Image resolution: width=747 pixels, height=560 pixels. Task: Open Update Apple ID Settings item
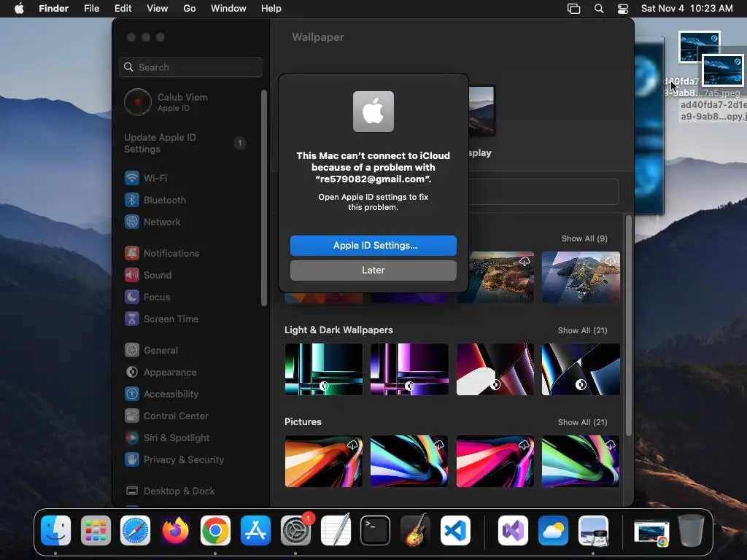click(186, 144)
